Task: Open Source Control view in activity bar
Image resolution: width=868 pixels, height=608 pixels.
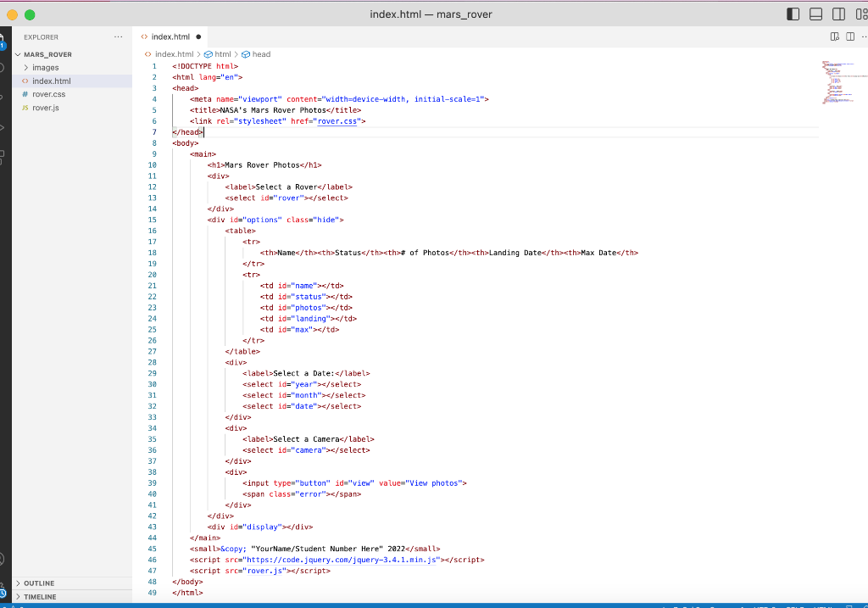Action: 3,98
